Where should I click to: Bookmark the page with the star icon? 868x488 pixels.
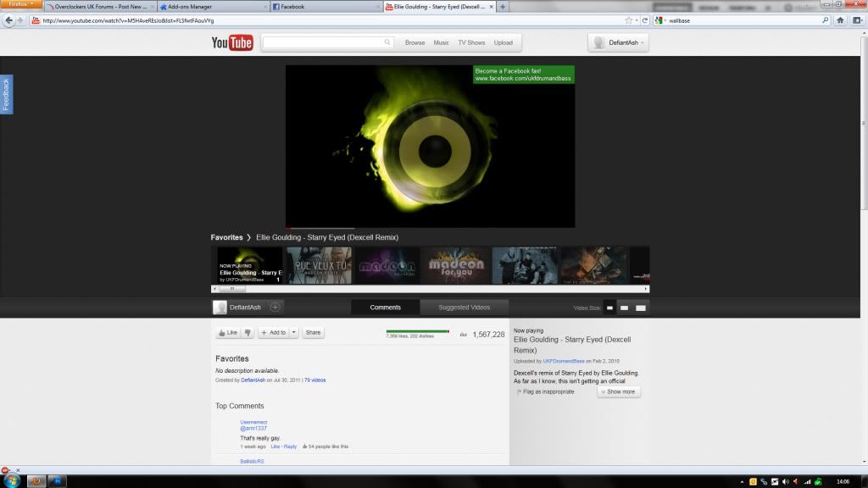point(628,20)
